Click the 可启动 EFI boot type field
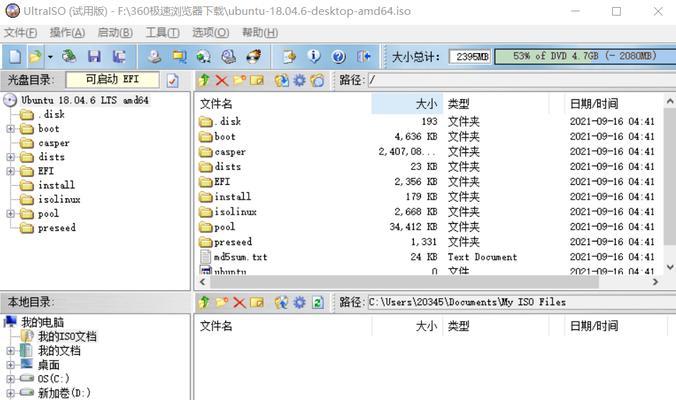 112,80
